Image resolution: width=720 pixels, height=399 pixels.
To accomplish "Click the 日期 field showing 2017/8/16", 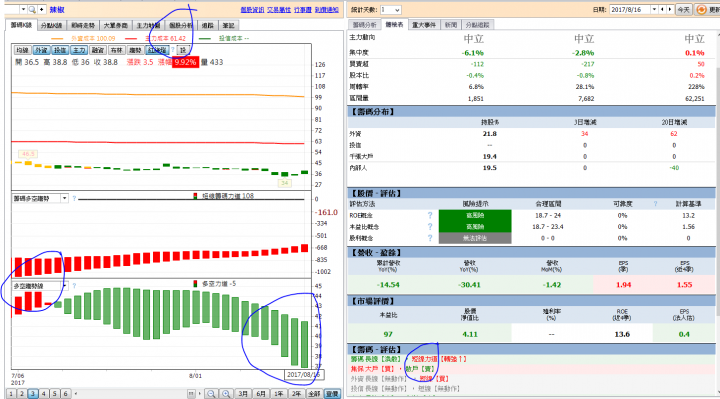I will coord(630,10).
